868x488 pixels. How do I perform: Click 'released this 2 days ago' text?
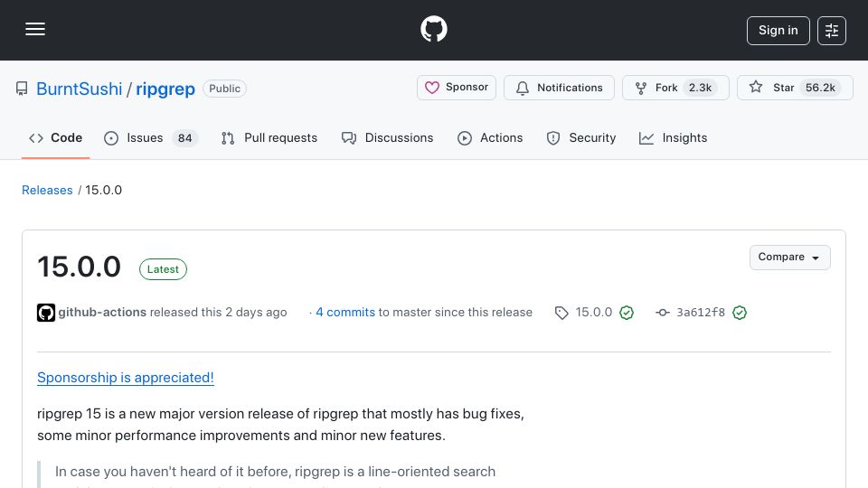[218, 313]
